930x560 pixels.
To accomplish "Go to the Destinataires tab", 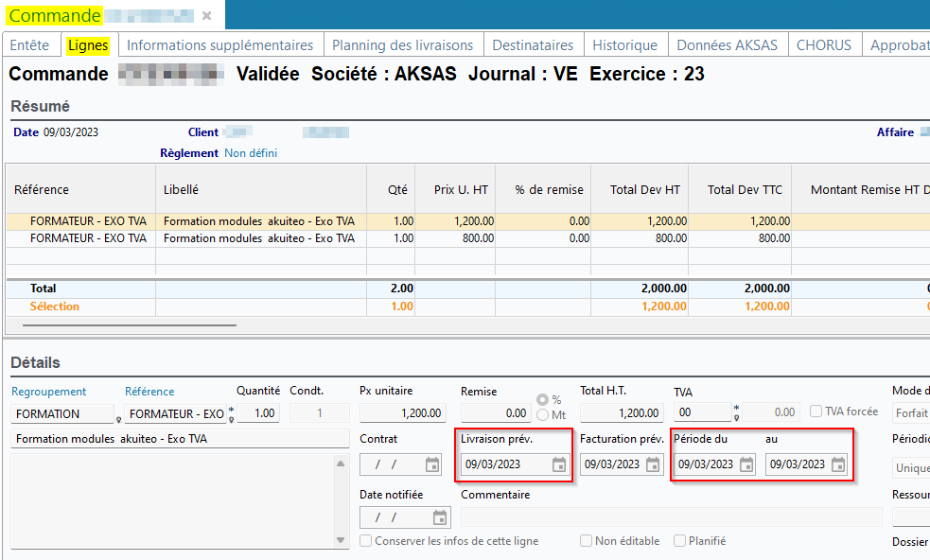I will [x=533, y=45].
